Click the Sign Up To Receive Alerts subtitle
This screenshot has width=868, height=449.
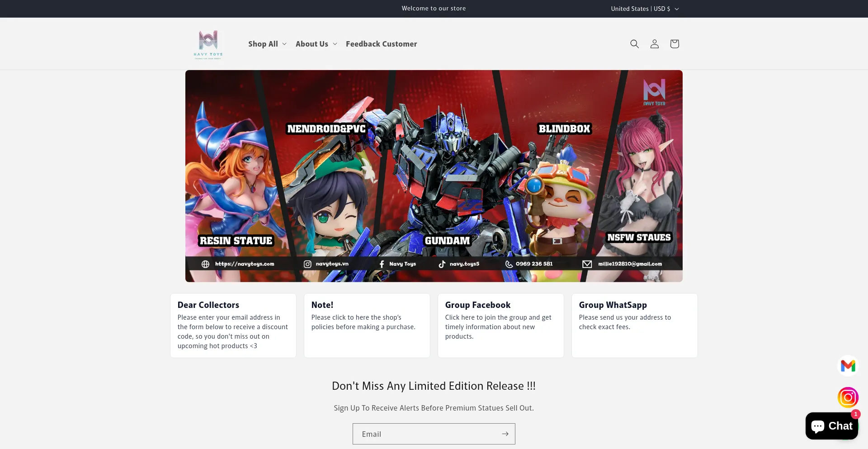click(434, 408)
